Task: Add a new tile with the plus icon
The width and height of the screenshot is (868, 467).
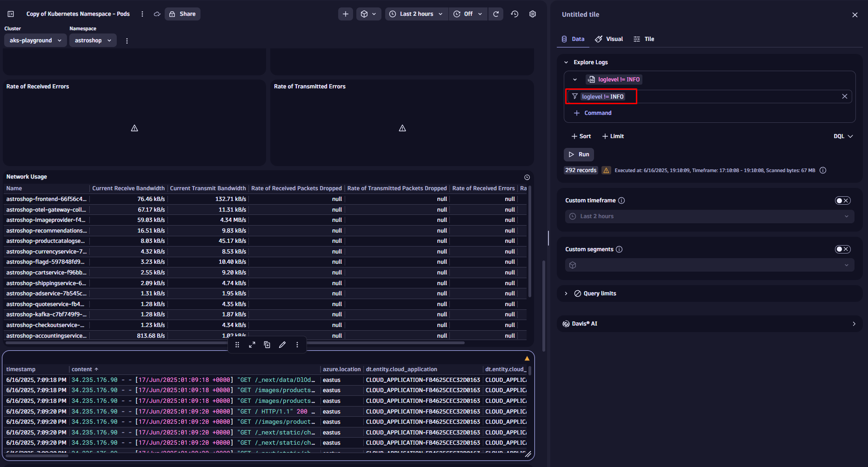Action: click(345, 13)
